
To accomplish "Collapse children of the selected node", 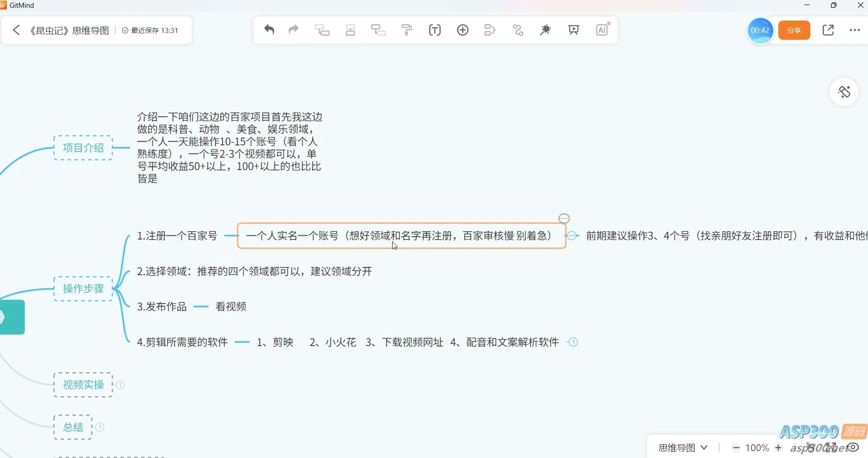I will tap(571, 236).
